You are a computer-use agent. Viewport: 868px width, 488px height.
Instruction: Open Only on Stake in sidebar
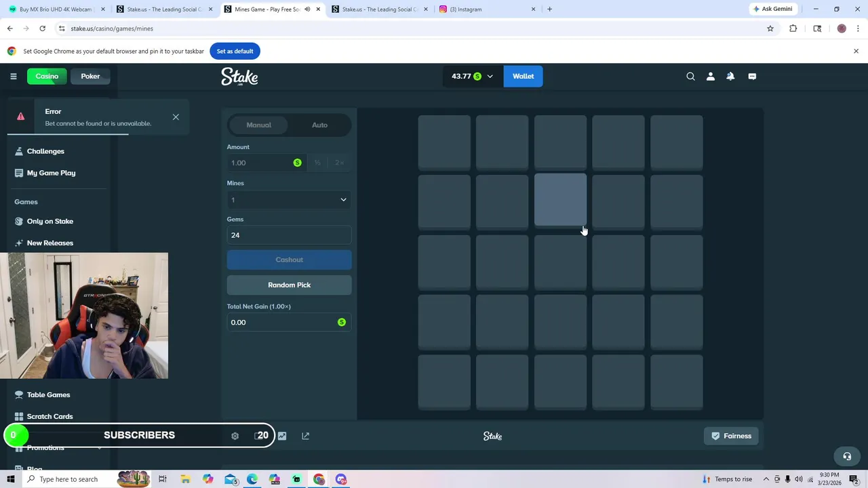pos(50,221)
